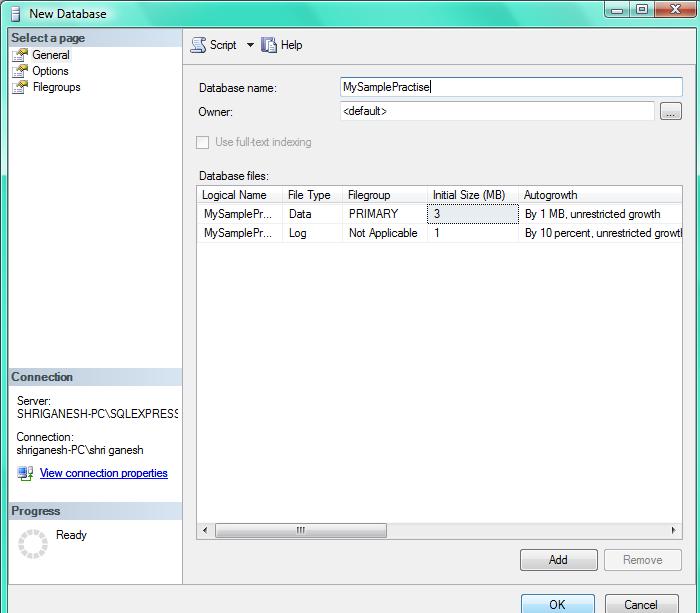
Task: Click 'By 1 MB, unrestricted growth' cell
Action: (x=600, y=214)
